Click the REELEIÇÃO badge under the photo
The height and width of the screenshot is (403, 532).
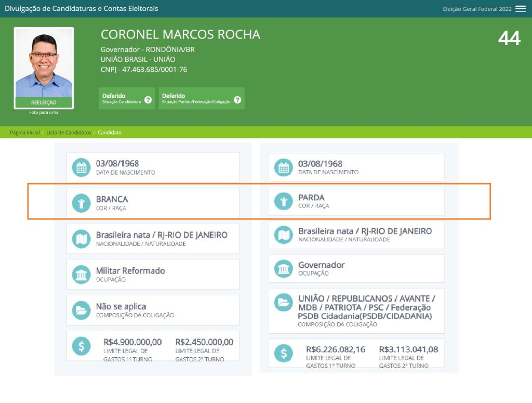(x=44, y=102)
